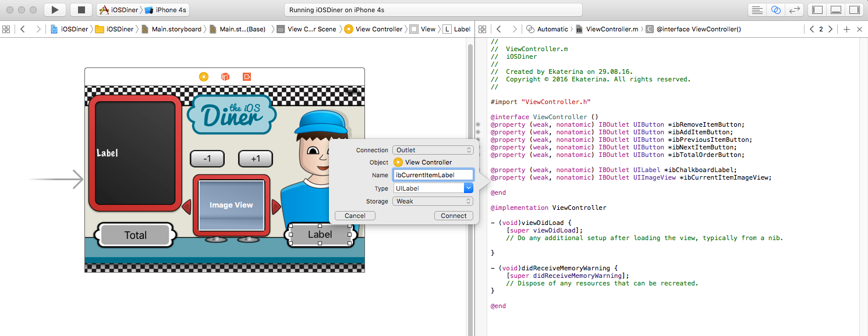Open related items menu in assistant editor
This screenshot has width=868, height=336.
483,29
